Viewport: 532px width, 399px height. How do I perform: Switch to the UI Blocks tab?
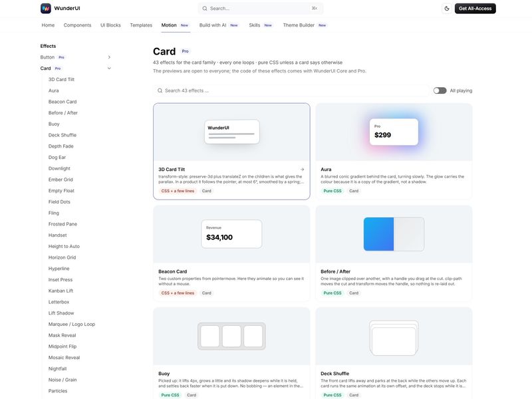[110, 25]
